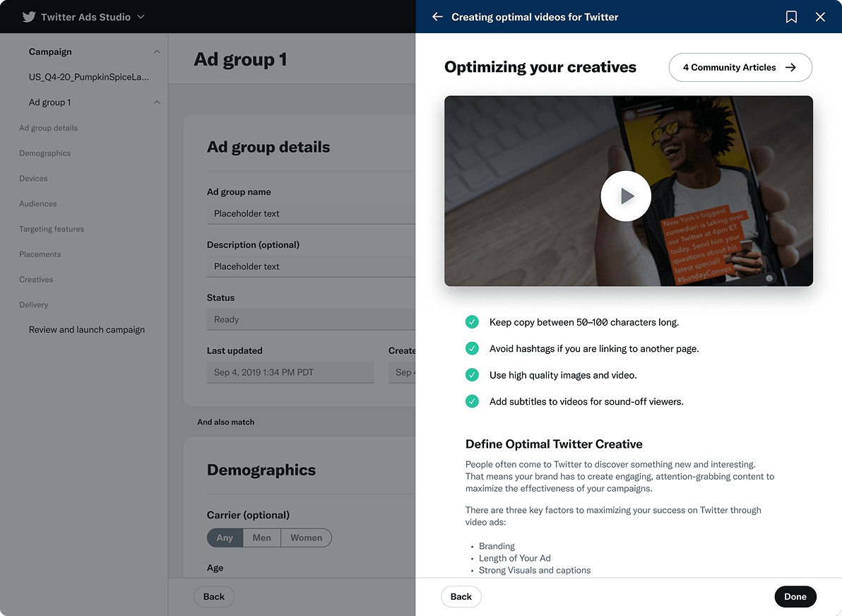
Task: Select Review and launch campaign
Action: tap(86, 329)
